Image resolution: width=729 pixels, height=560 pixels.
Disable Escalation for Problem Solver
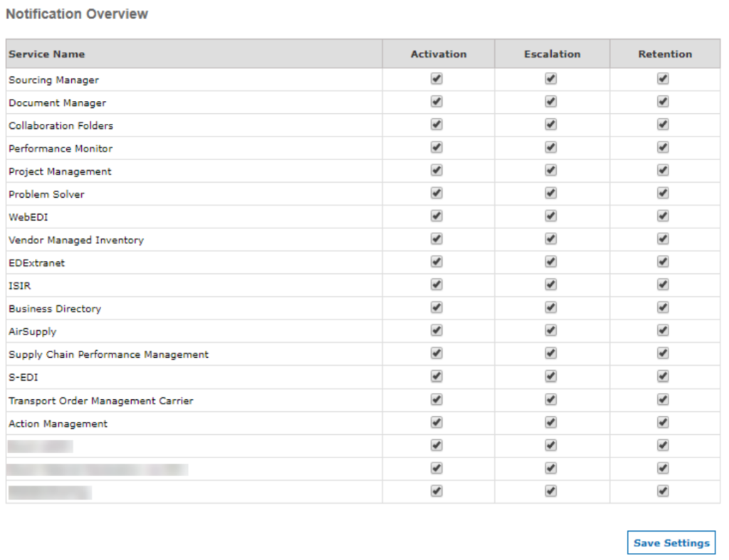click(x=550, y=193)
